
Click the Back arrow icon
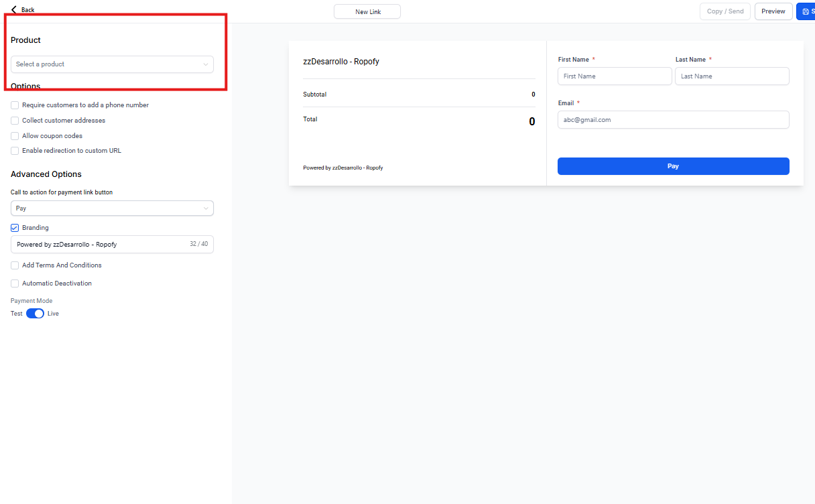pos(14,10)
